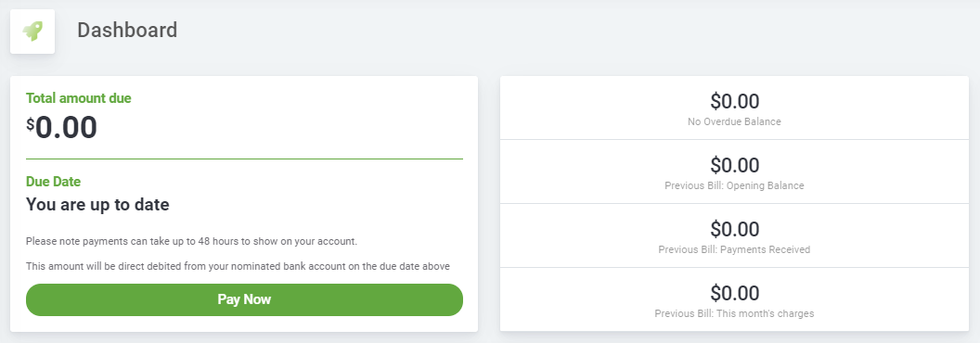Open the Previous Bill Opening Balance row
This screenshot has height=343, width=980.
pyautogui.click(x=734, y=171)
